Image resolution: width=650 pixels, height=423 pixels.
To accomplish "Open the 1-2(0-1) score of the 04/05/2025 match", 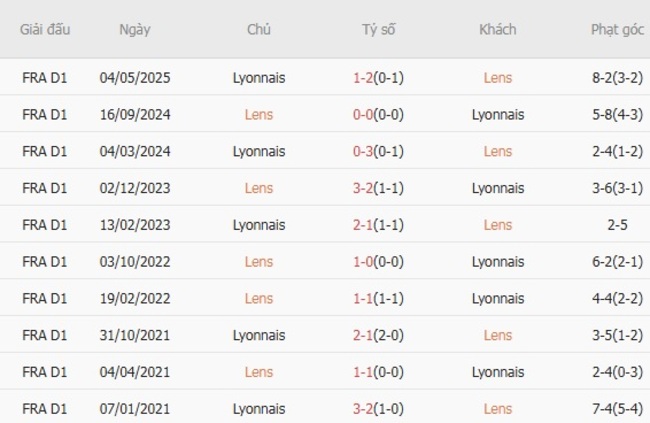I will 378,77.
